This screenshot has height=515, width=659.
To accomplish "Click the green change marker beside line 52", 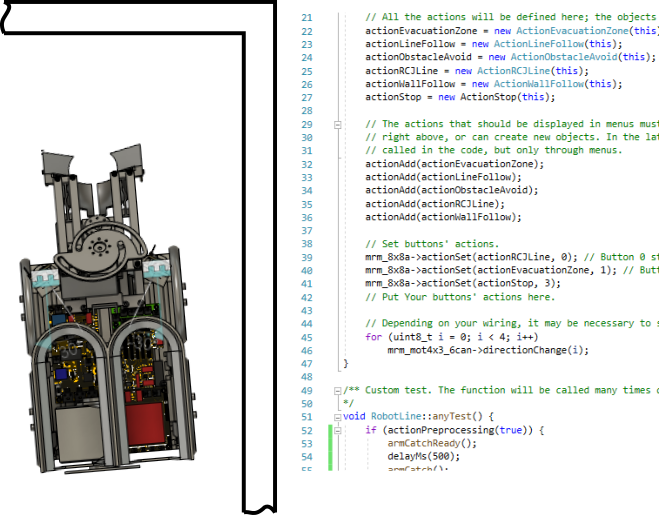I will click(329, 430).
